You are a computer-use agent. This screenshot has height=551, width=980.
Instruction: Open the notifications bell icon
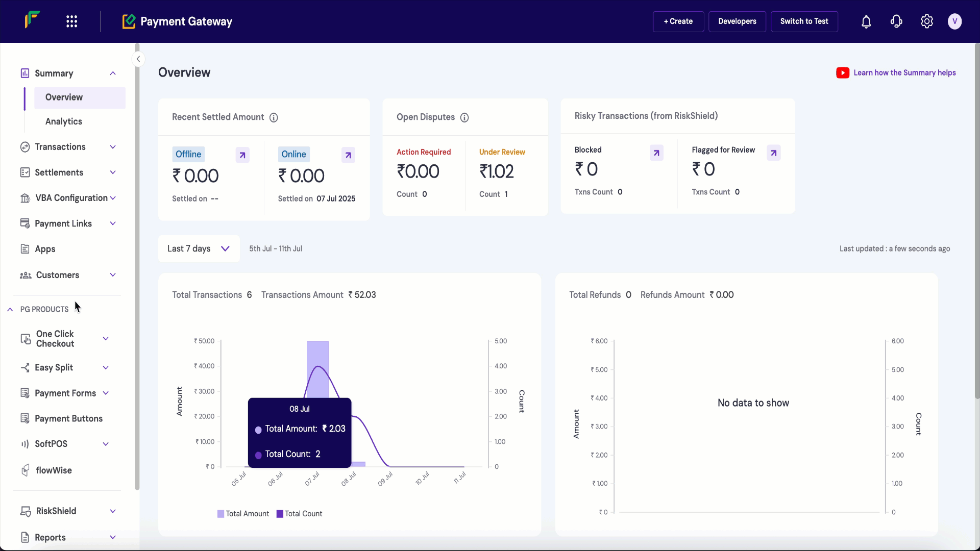tap(866, 21)
